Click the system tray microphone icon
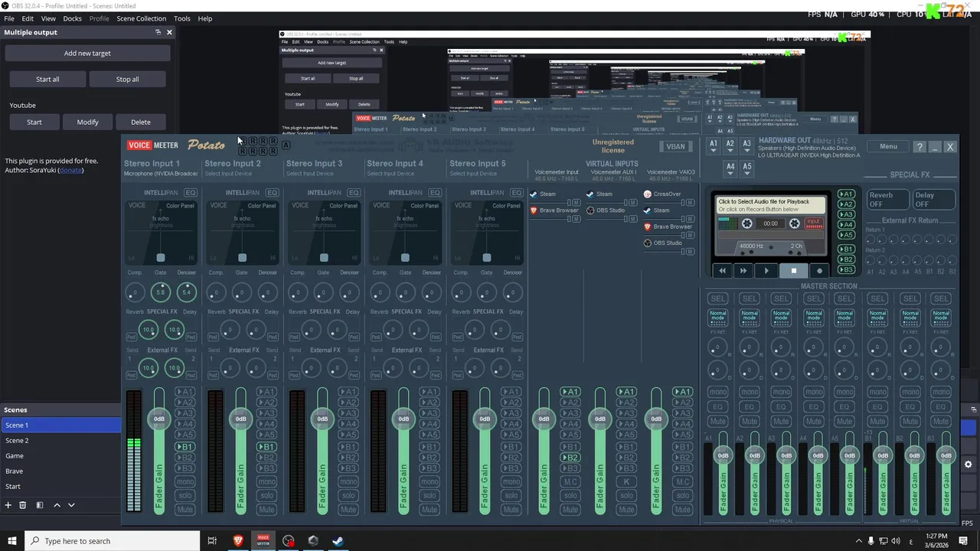 click(871, 541)
